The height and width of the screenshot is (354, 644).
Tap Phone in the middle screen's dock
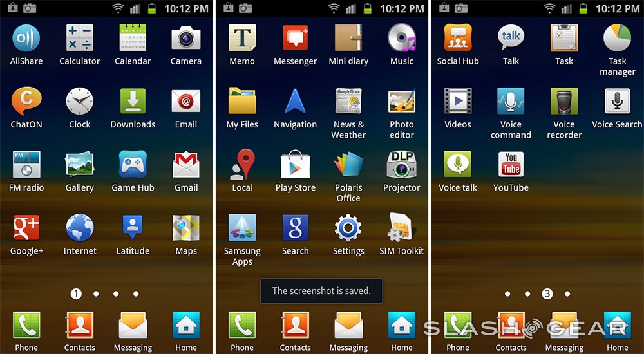[x=242, y=325]
